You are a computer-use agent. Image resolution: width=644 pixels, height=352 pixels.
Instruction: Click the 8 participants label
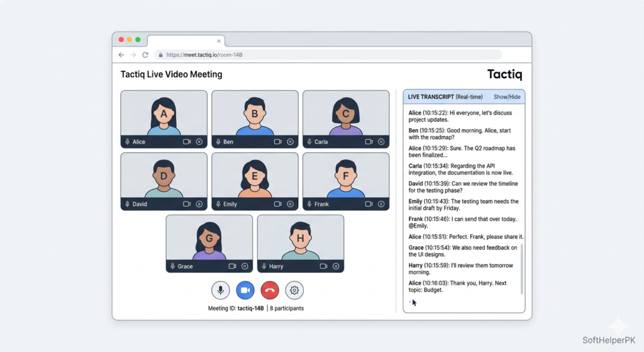[x=287, y=308]
